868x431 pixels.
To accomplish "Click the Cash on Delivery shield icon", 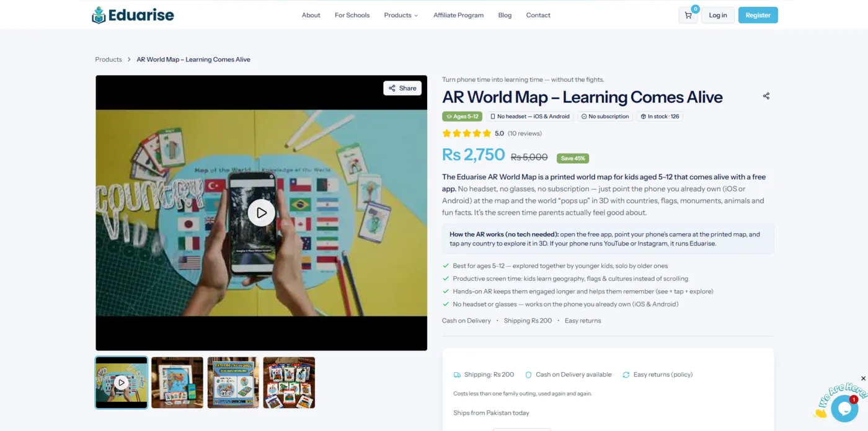I will (529, 375).
